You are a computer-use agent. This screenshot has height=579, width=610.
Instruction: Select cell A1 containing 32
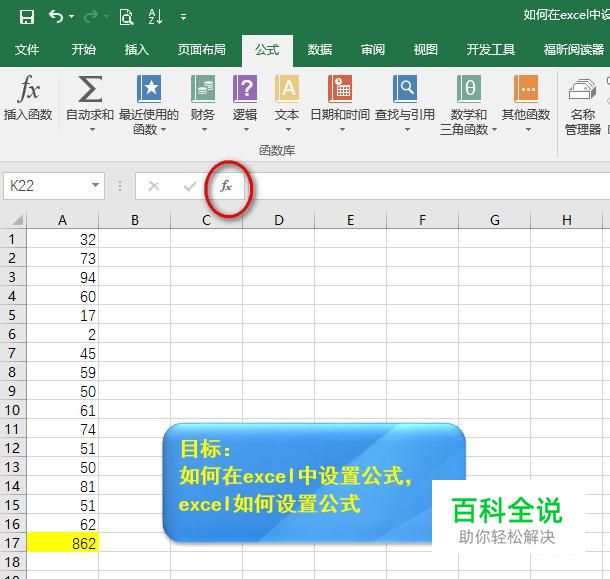tap(63, 239)
